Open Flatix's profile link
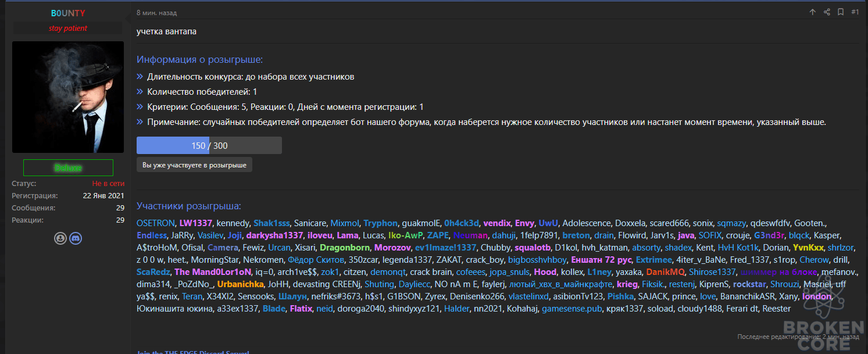Image resolution: width=868 pixels, height=354 pixels. [301, 309]
